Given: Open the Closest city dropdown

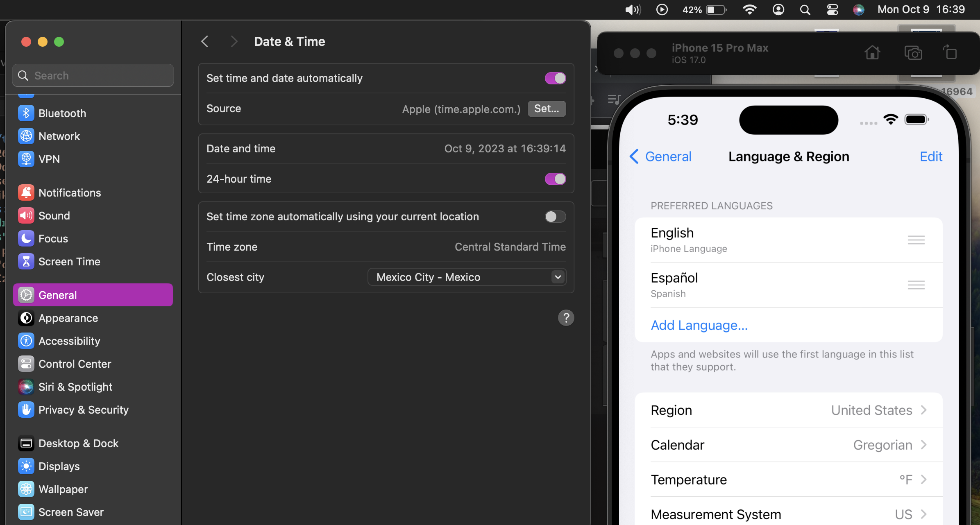Looking at the screenshot, I should coord(467,277).
